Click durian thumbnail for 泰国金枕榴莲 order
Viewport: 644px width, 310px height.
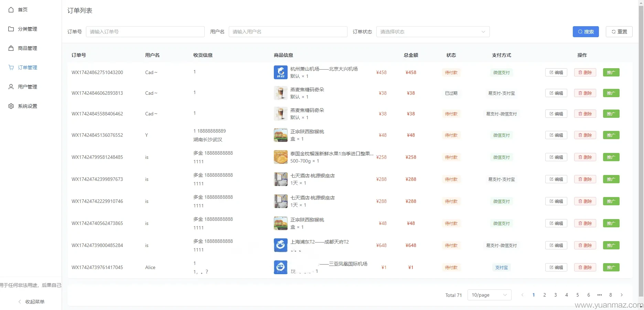[x=281, y=157]
